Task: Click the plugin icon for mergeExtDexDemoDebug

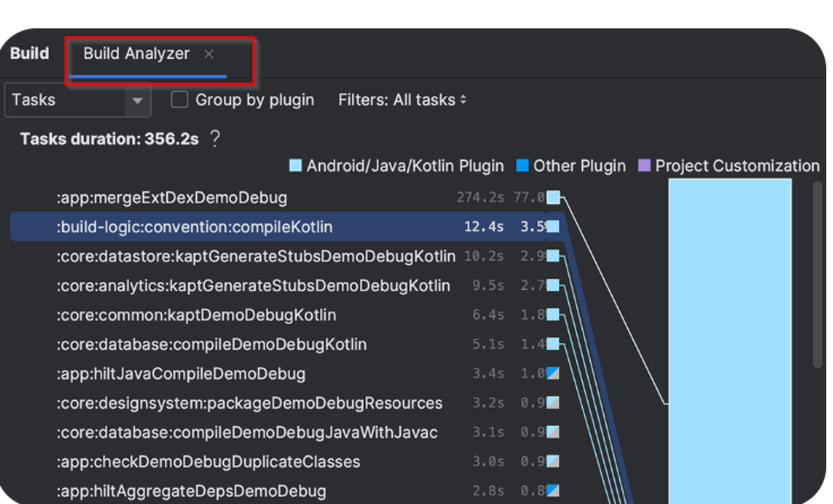Action: tap(553, 198)
